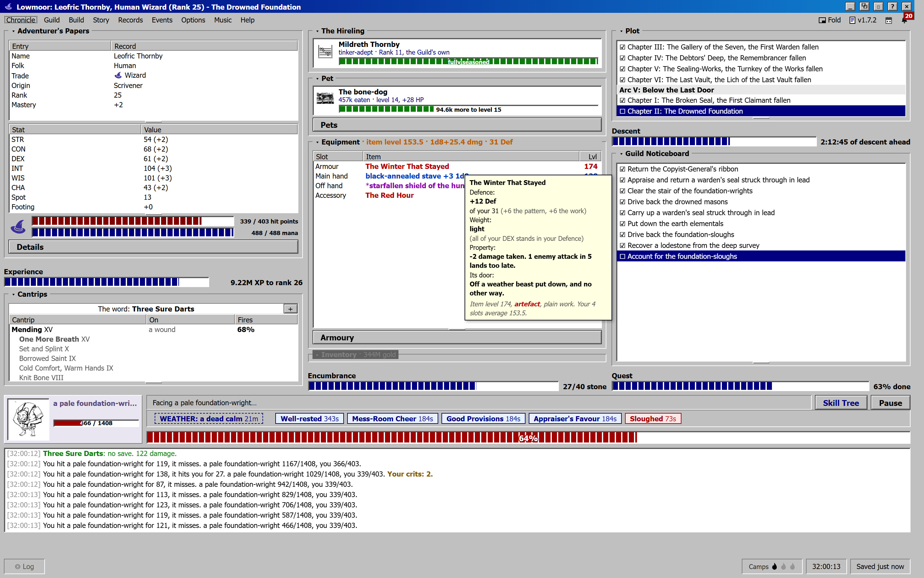Click the Sloughed 73s status effect

tap(653, 419)
